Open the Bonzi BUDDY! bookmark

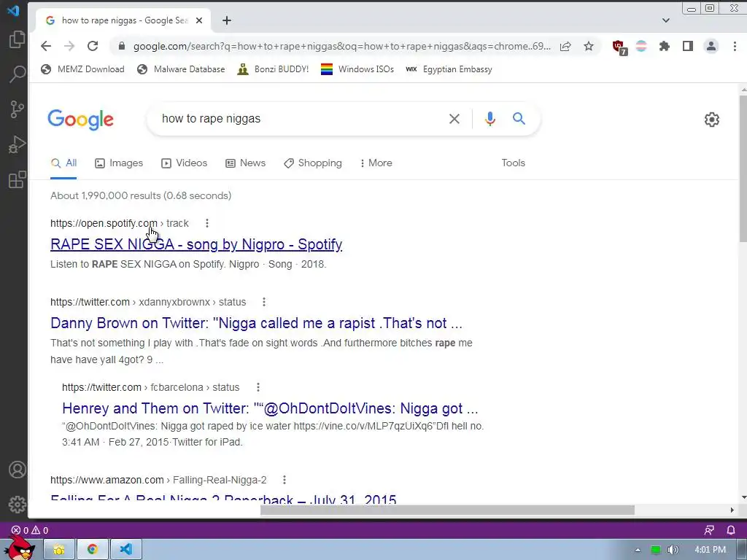273,69
